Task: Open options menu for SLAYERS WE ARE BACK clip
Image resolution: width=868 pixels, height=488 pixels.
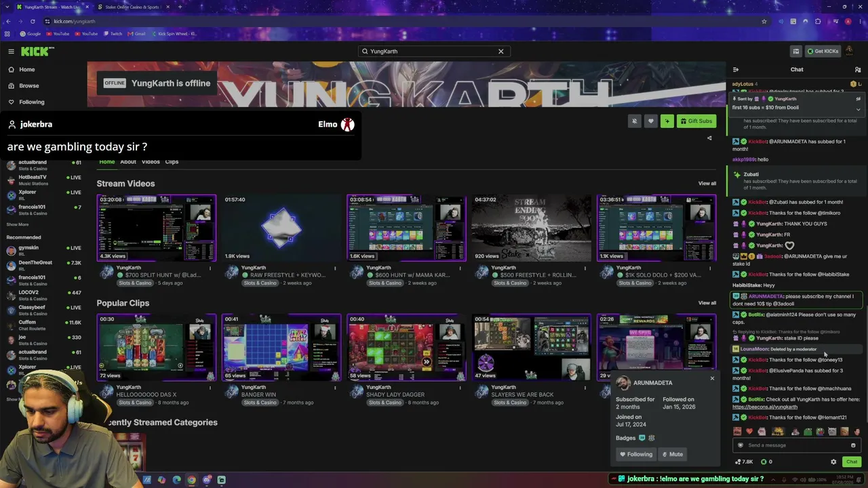Action: pyautogui.click(x=585, y=388)
